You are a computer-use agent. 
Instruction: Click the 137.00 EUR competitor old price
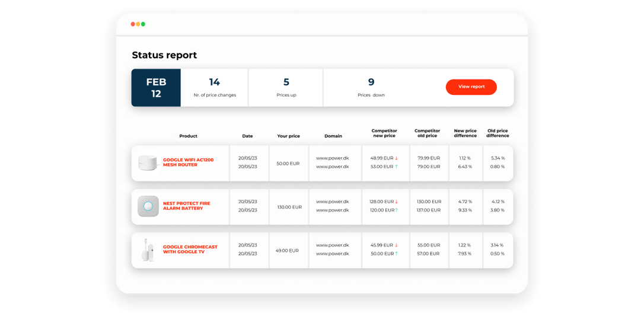429,210
